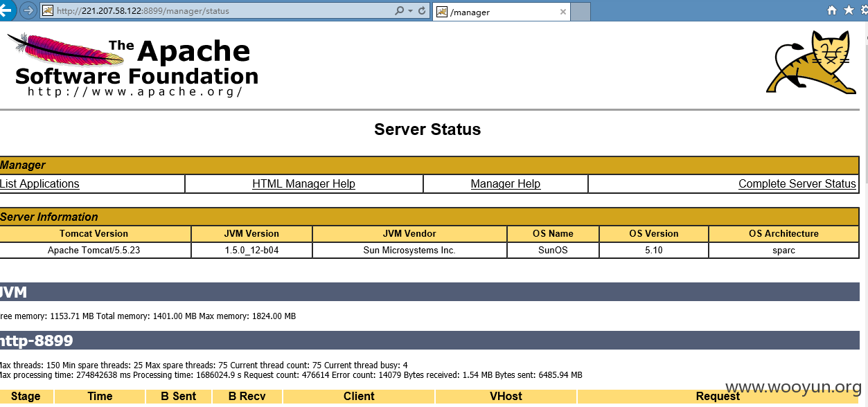The height and width of the screenshot is (407, 868).
Task: Switch to the /manager tab
Action: click(x=502, y=12)
